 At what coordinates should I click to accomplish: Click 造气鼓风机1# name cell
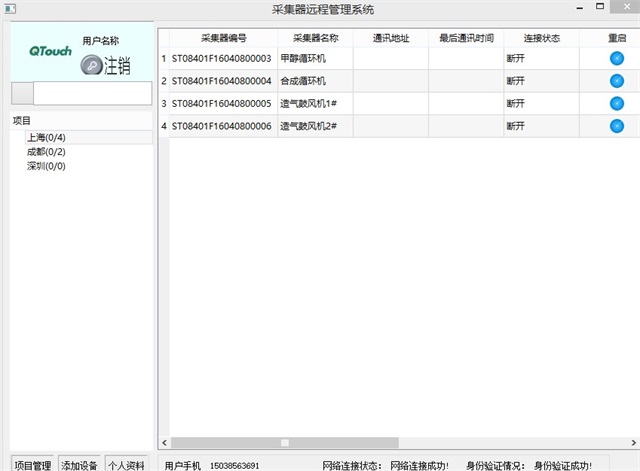(x=316, y=103)
